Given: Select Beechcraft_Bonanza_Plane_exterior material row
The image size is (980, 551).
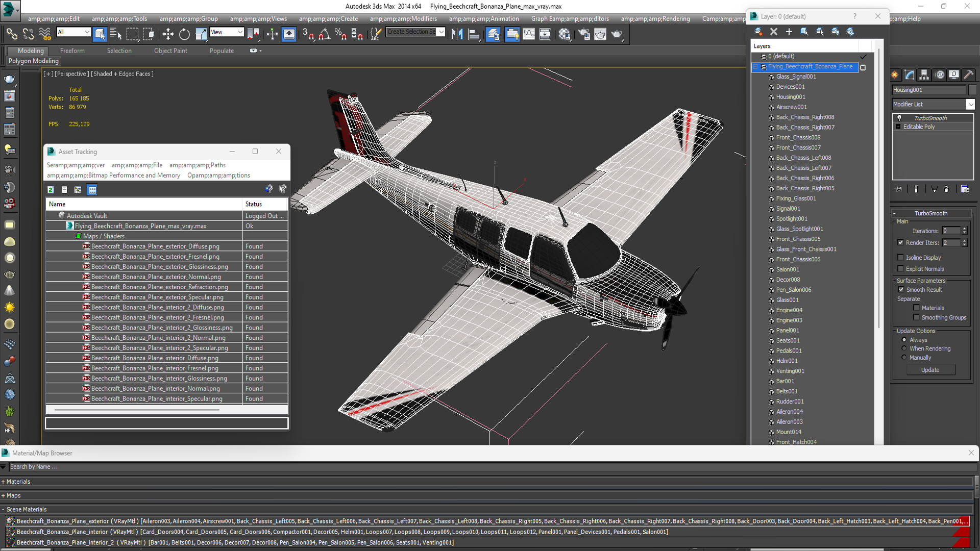Looking at the screenshot, I should [x=487, y=521].
